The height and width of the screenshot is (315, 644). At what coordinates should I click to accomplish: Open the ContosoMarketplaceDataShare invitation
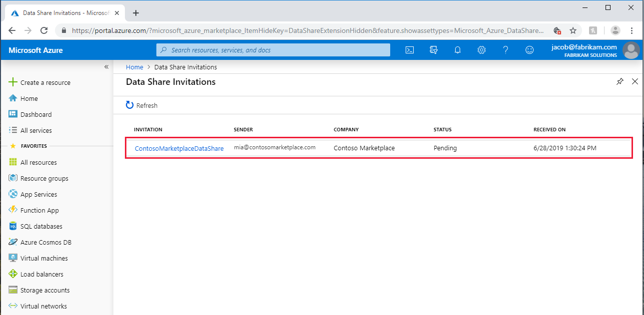click(x=179, y=148)
